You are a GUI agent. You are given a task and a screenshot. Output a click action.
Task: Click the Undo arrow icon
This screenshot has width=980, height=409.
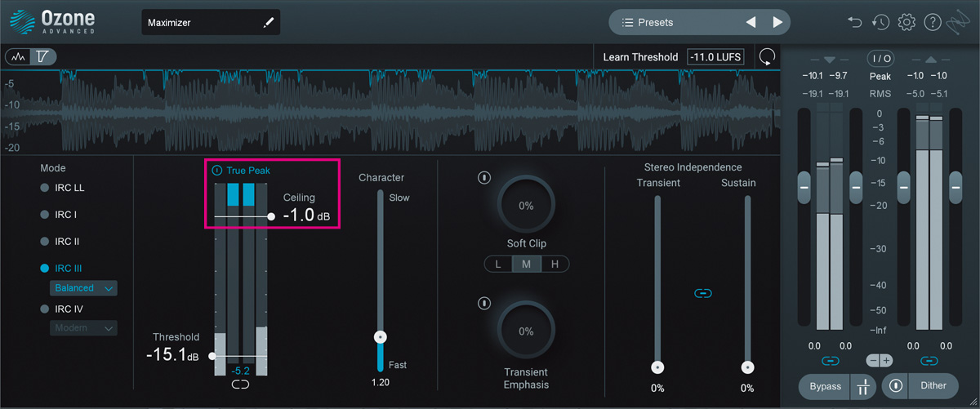point(855,23)
